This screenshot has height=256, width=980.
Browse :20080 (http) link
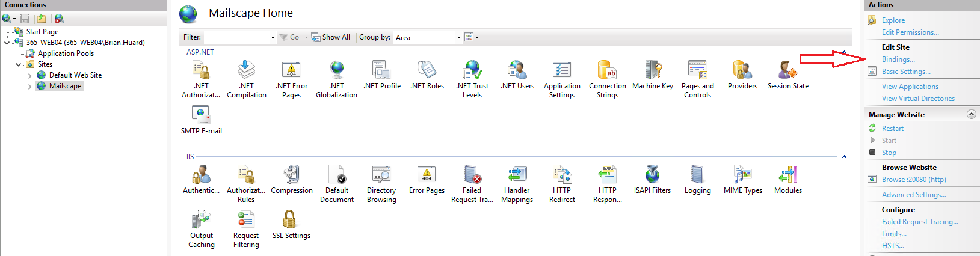(914, 180)
